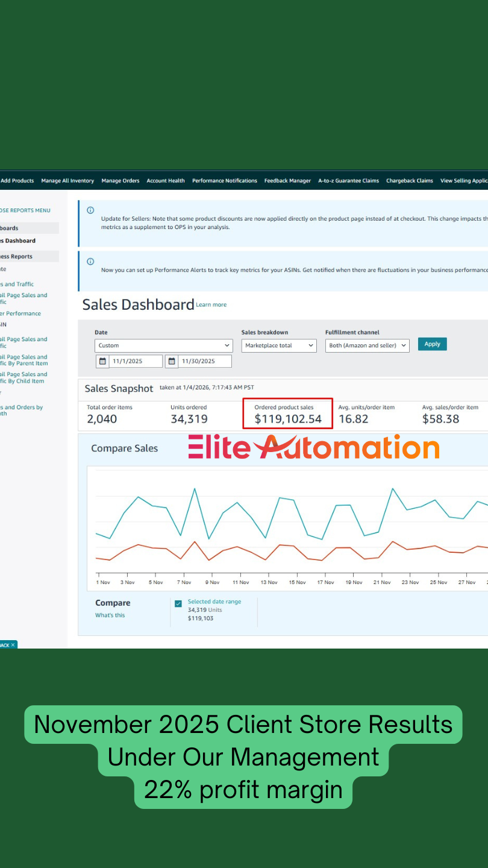This screenshot has height=868, width=488.
Task: Click Manage All Inventory in top navigation
Action: (67, 181)
